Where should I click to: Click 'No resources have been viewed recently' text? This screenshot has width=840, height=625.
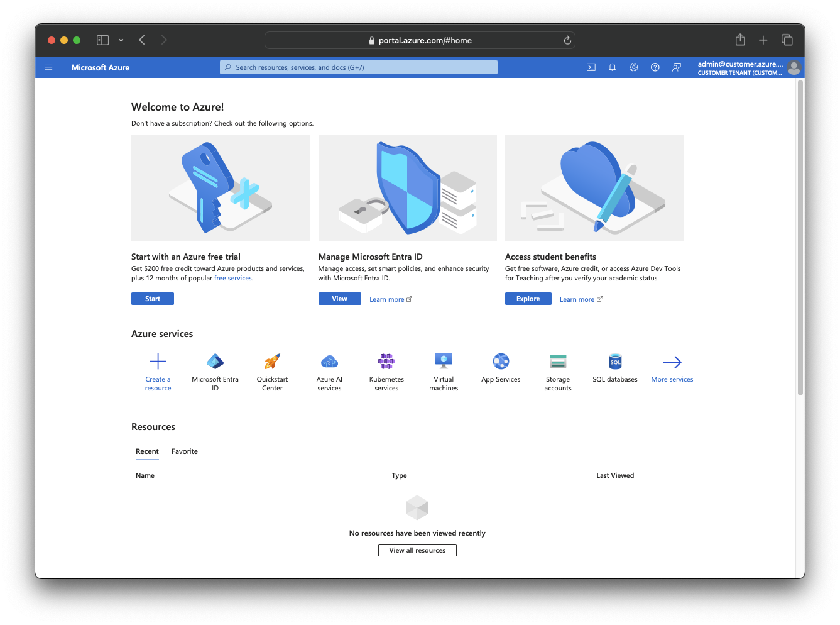coord(417,533)
